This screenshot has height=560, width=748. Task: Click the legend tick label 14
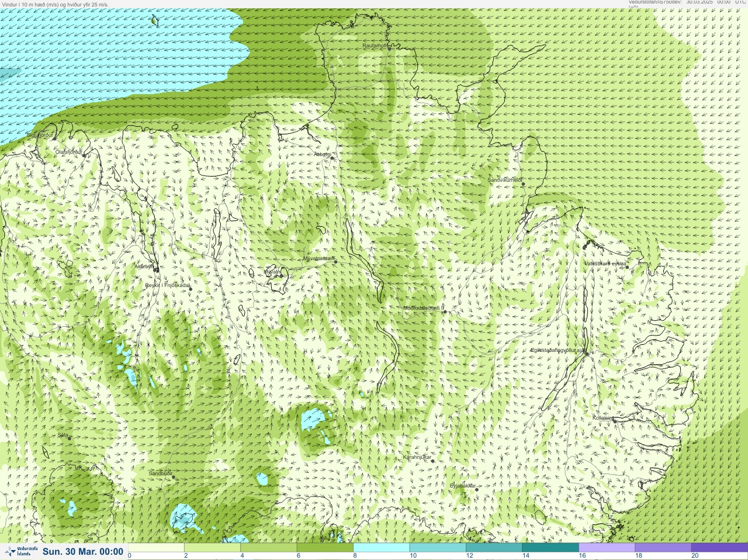[526, 556]
